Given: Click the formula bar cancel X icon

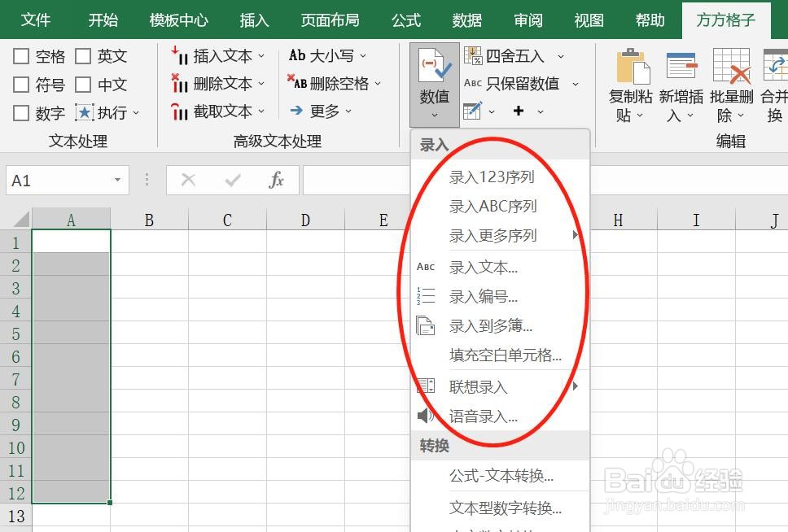Looking at the screenshot, I should pyautogui.click(x=189, y=180).
